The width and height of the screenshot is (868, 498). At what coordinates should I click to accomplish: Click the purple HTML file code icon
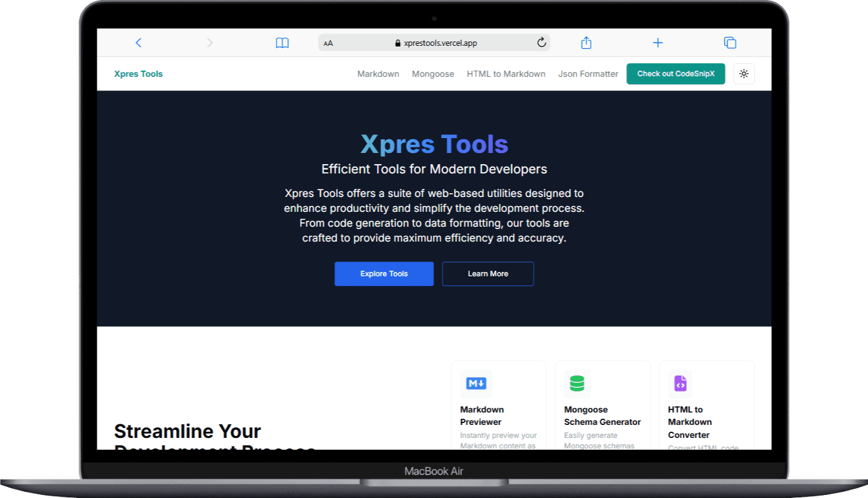680,384
